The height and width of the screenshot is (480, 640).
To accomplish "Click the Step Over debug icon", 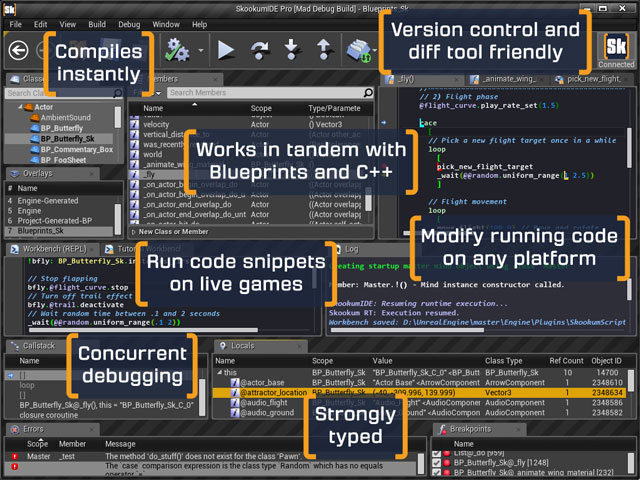I will pyautogui.click(x=260, y=50).
